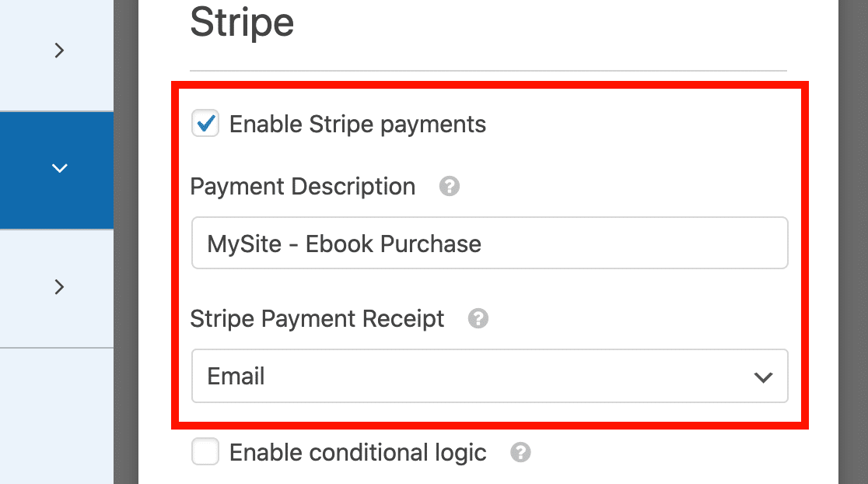Click help icon beside Stripe Payment Receipt
The width and height of the screenshot is (868, 484).
pyautogui.click(x=478, y=318)
